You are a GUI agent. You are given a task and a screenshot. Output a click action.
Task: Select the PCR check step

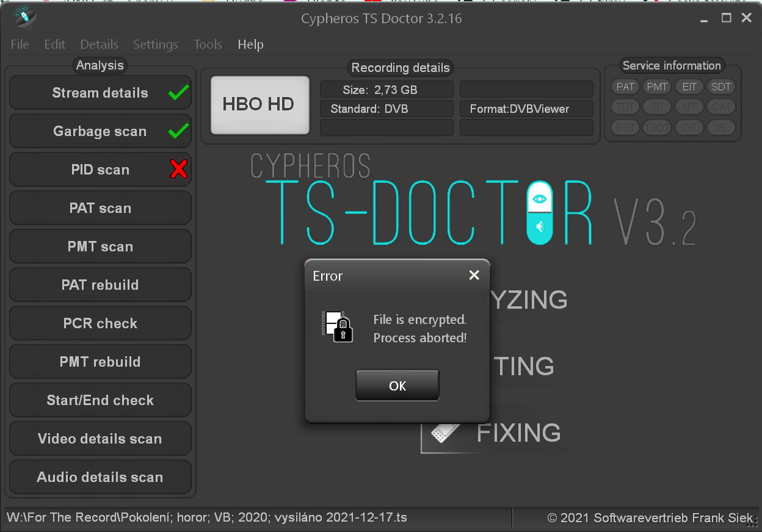coord(100,323)
